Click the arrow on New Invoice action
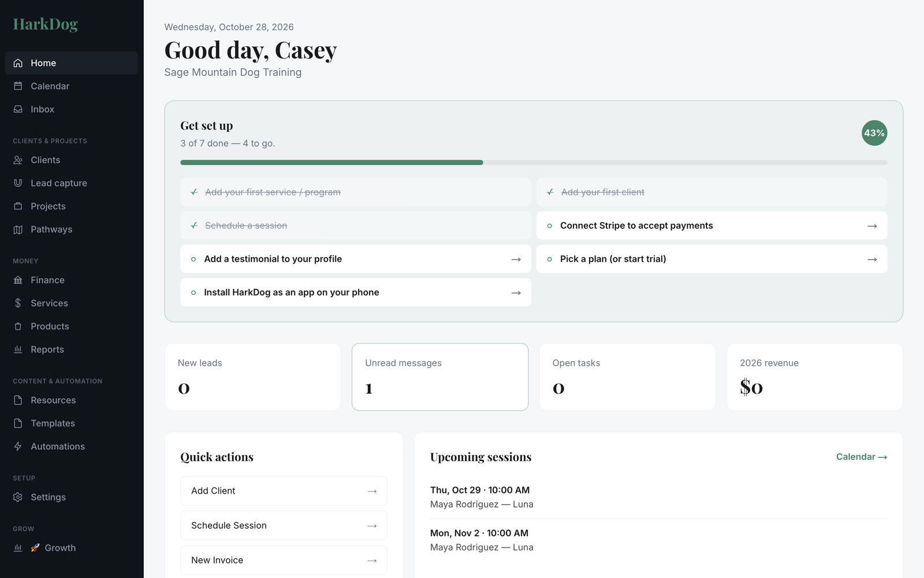Image resolution: width=924 pixels, height=578 pixels. pos(372,561)
